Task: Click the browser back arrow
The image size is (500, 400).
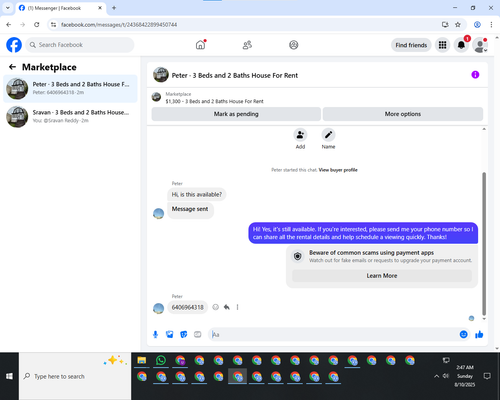Action: (x=9, y=25)
